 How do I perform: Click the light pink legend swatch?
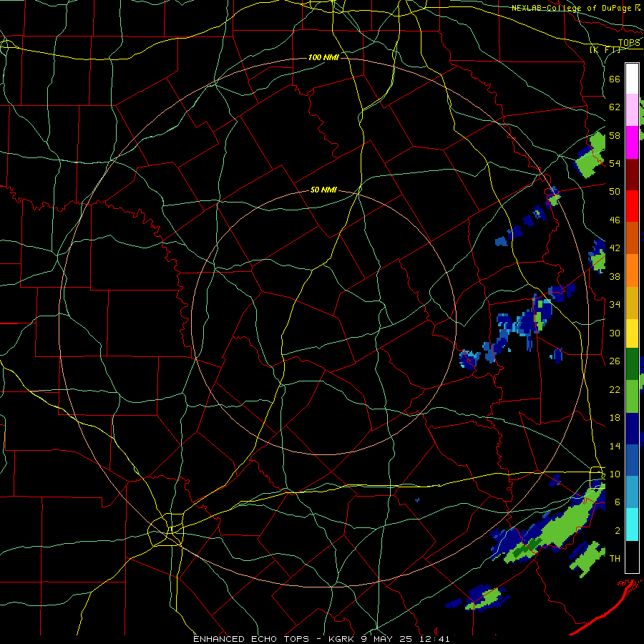[632, 110]
